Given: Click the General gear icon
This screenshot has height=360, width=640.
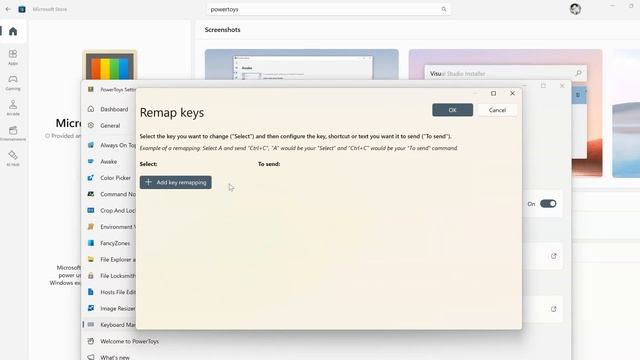Looking at the screenshot, I should (x=91, y=125).
